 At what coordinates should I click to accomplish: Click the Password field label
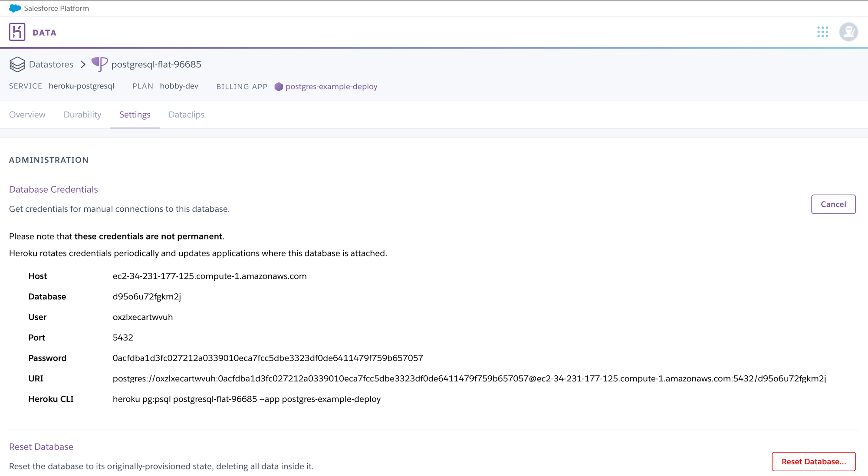coord(47,358)
